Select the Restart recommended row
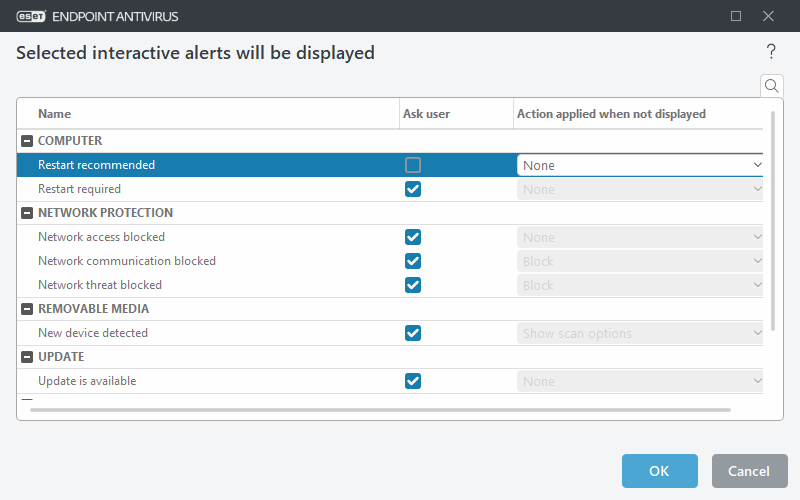Viewport: 800px width, 500px height. click(x=390, y=165)
